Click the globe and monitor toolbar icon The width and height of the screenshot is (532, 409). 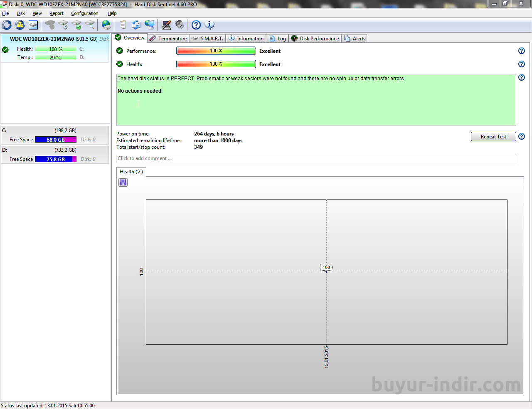[x=150, y=25]
